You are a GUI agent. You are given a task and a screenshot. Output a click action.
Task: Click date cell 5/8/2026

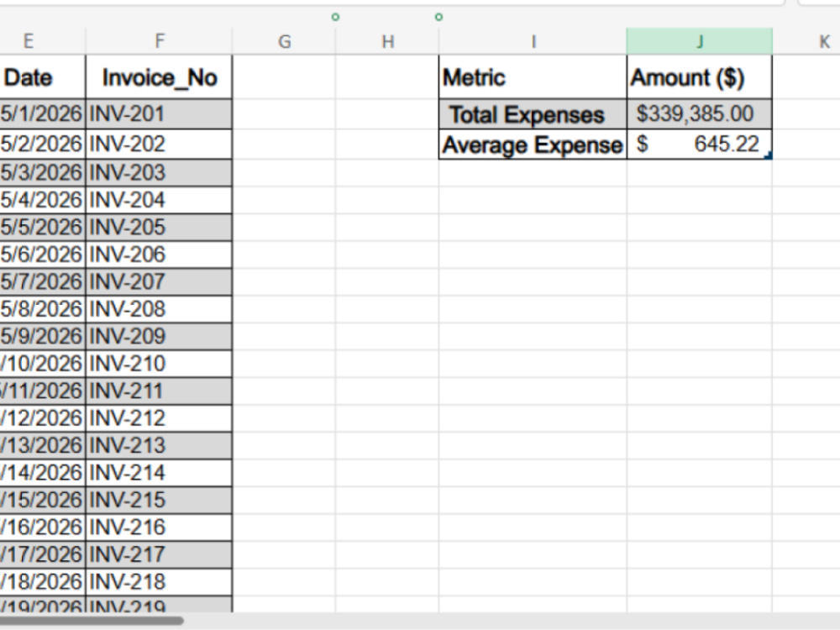42,310
